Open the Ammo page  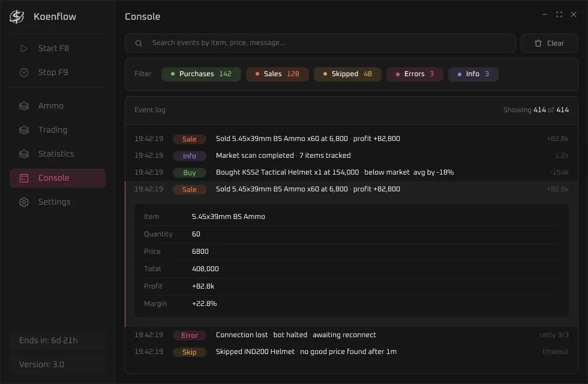(x=58, y=106)
